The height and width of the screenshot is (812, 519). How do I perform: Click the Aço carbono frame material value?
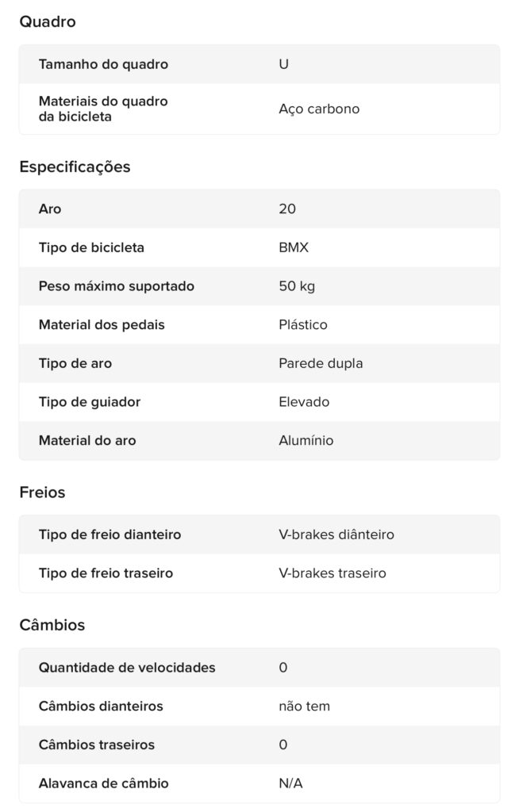pos(319,109)
